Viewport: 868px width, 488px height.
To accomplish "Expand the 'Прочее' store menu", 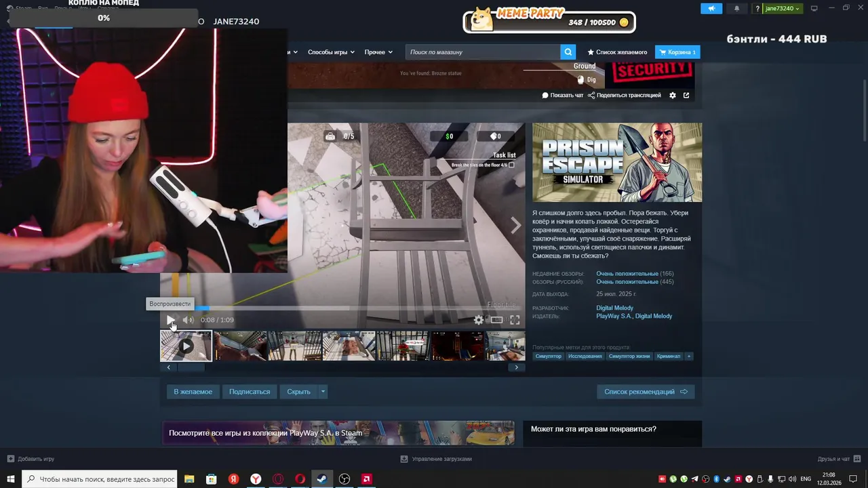I will 378,52.
